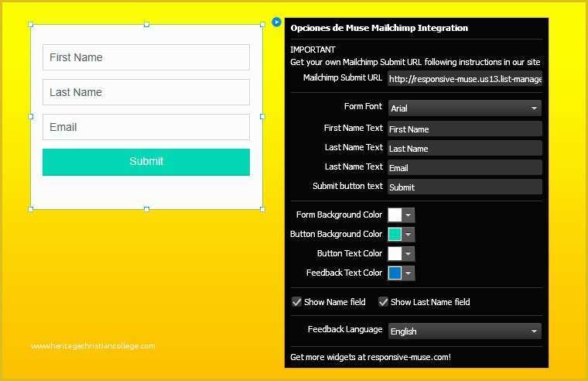
Task: Click the Last Name field in the form preview
Action: tap(146, 92)
